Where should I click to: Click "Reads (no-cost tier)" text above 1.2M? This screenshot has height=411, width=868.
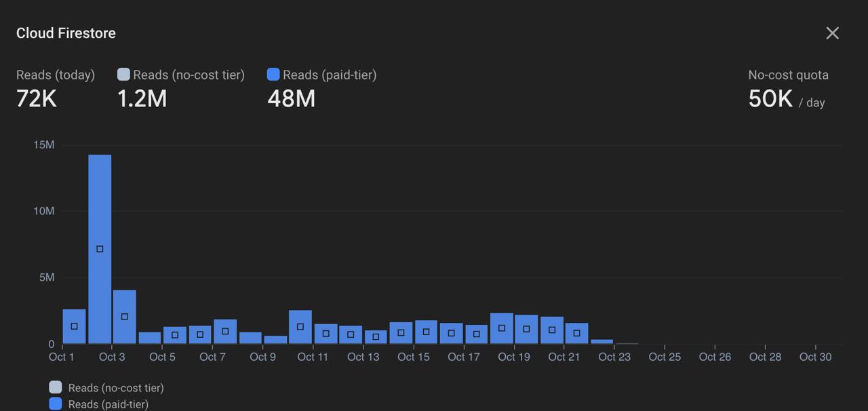click(x=189, y=75)
